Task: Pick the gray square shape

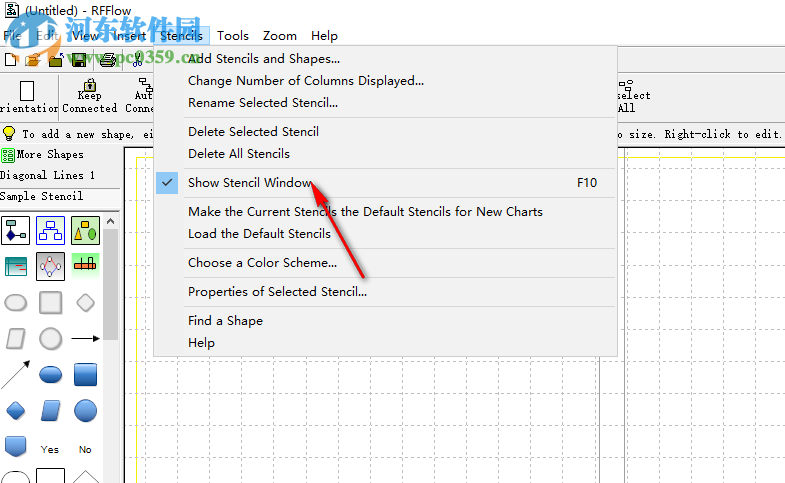Action: point(51,303)
